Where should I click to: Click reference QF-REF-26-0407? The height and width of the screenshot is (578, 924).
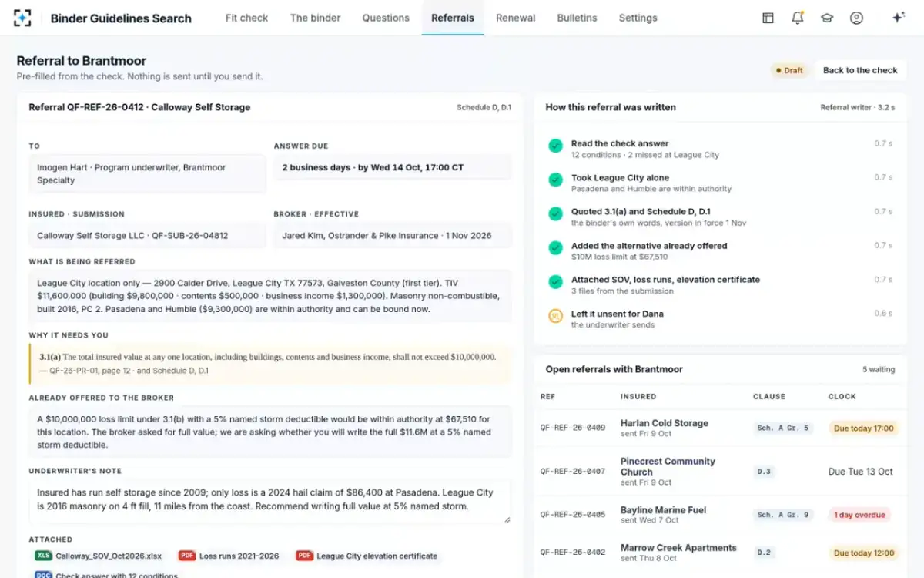point(572,471)
